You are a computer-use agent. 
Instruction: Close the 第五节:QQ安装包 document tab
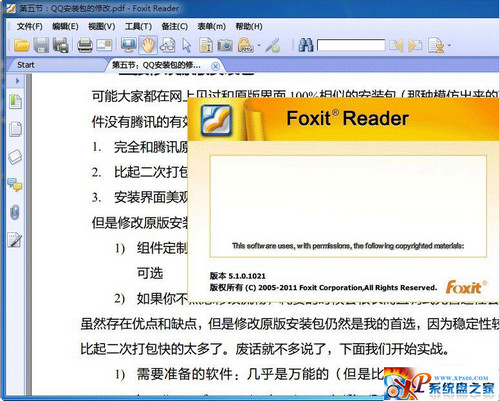215,66
